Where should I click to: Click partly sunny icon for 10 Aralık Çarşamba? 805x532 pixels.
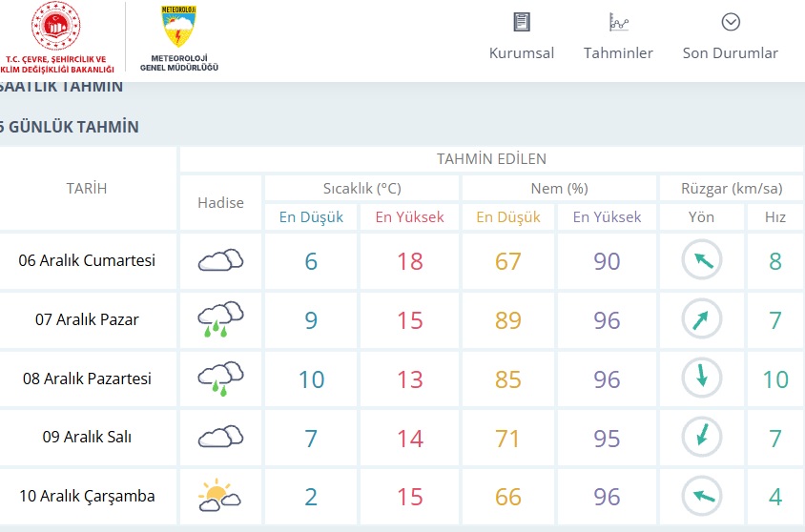(x=220, y=496)
